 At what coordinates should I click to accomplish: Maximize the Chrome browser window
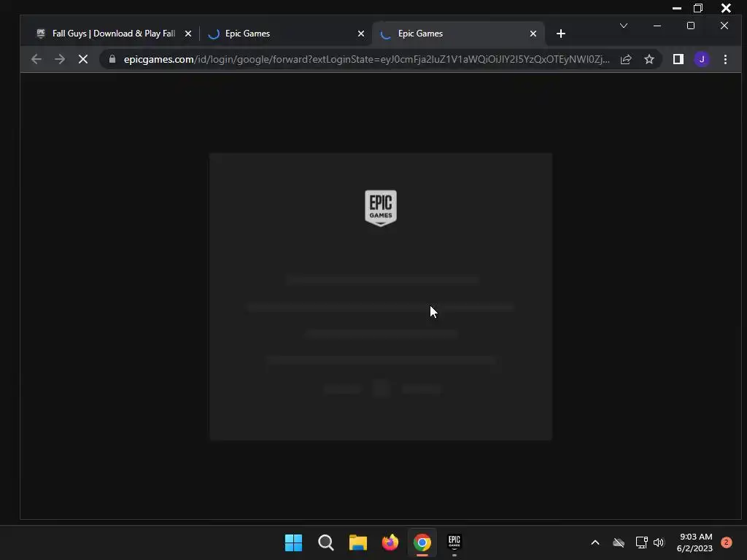[x=691, y=26]
